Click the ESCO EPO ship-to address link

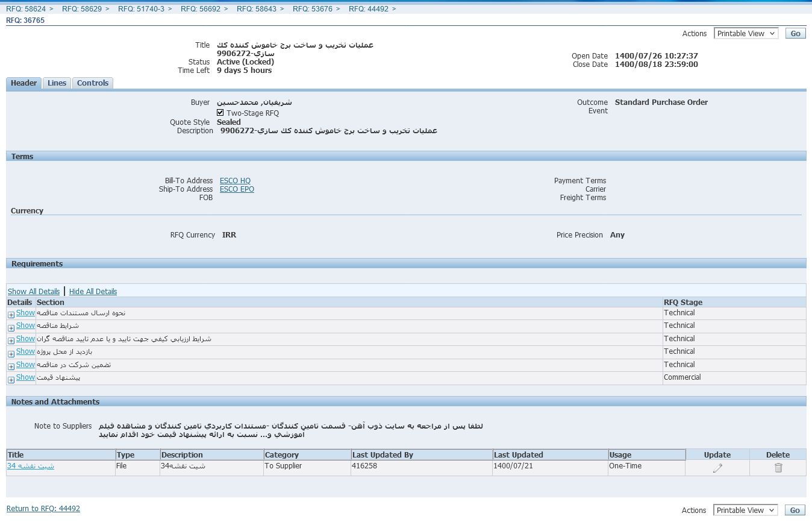[x=237, y=189]
